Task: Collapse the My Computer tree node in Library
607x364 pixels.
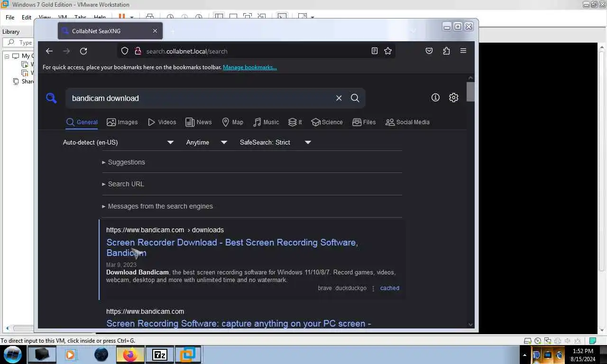Action: click(x=7, y=56)
